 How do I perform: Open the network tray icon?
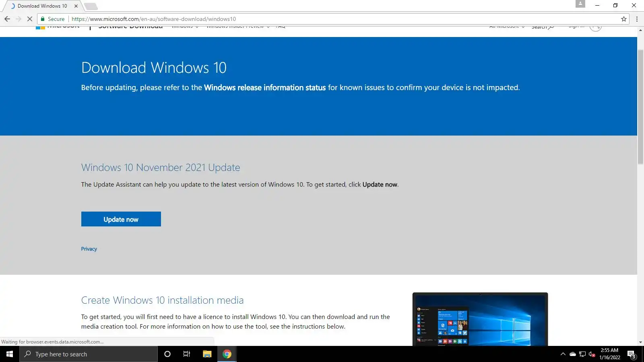(x=582, y=354)
